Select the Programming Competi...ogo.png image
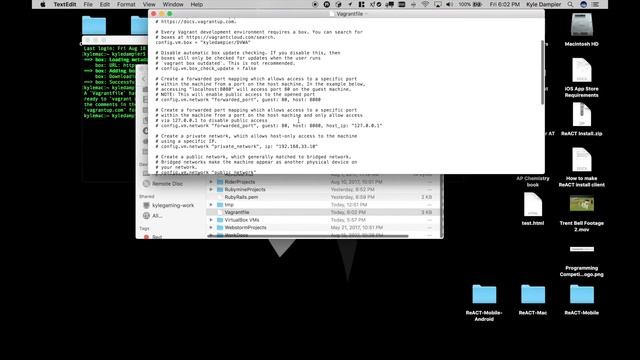Image resolution: width=640 pixels, height=360 pixels. [582, 249]
